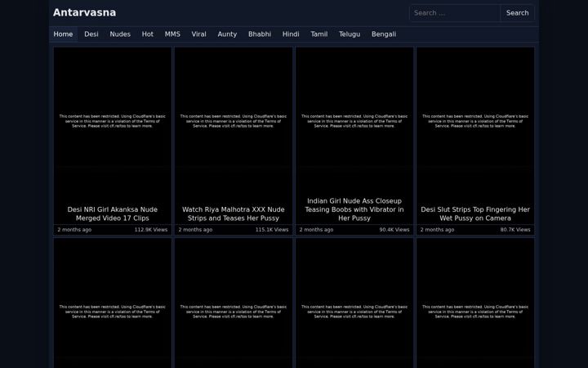
Task: Open the thumbnail of the 80.7K Views video
Action: click(x=475, y=121)
